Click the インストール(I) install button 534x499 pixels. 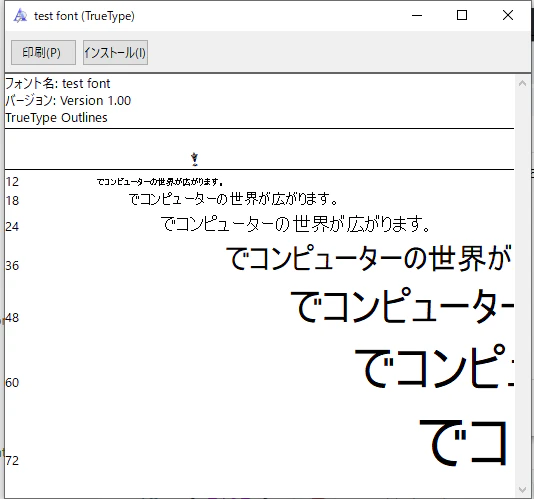115,52
